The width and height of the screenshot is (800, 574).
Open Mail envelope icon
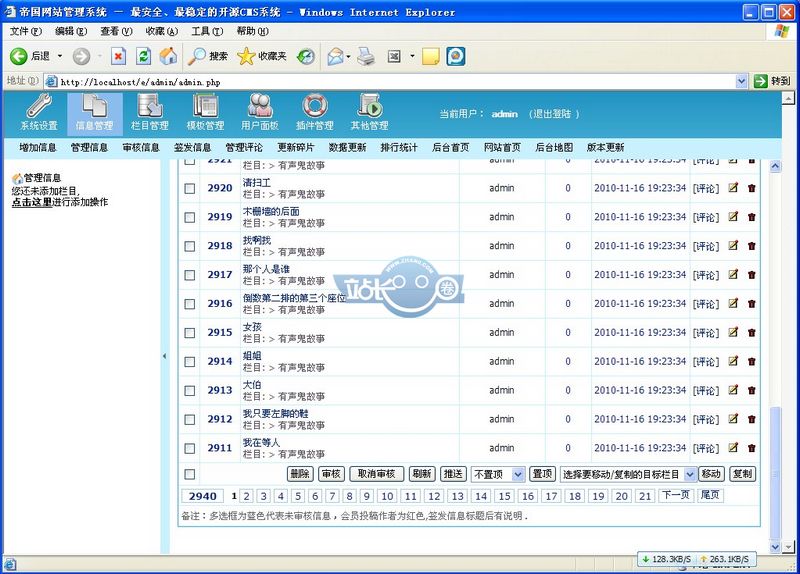[x=336, y=56]
